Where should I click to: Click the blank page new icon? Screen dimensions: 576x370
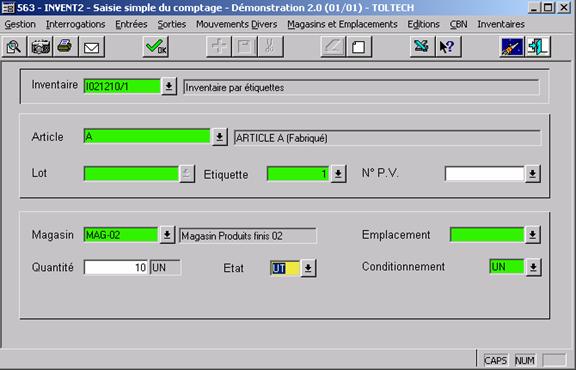coord(359,47)
